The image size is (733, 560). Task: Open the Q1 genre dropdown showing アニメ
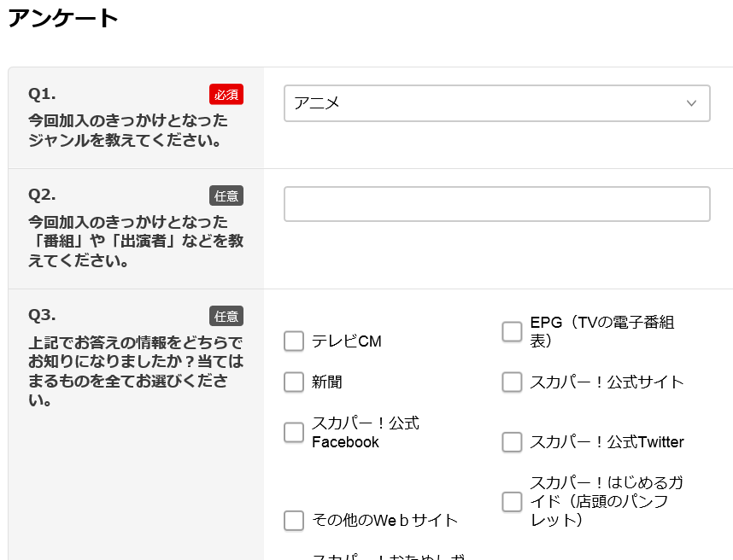coord(496,102)
